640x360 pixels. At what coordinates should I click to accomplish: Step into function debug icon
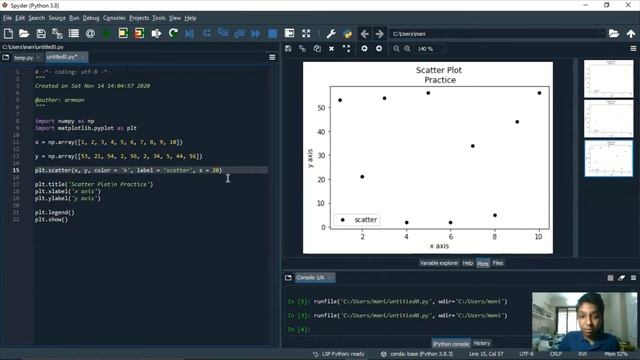click(x=223, y=33)
